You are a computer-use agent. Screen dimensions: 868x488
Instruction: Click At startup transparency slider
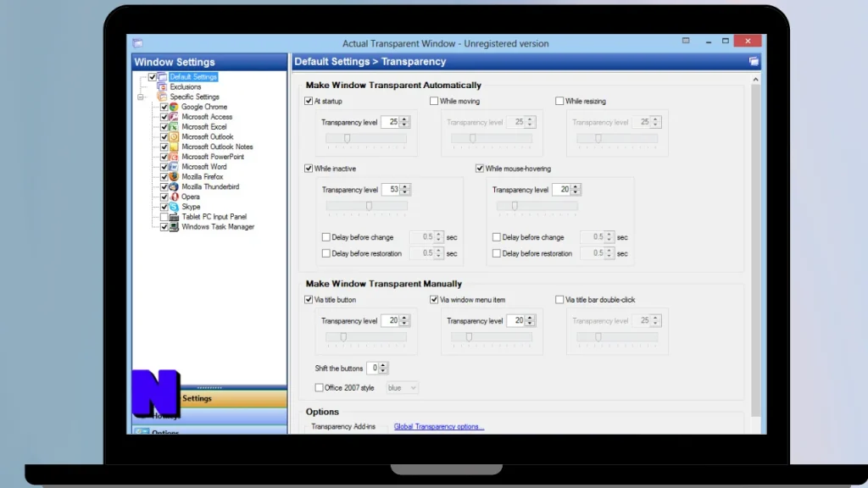(x=366, y=139)
